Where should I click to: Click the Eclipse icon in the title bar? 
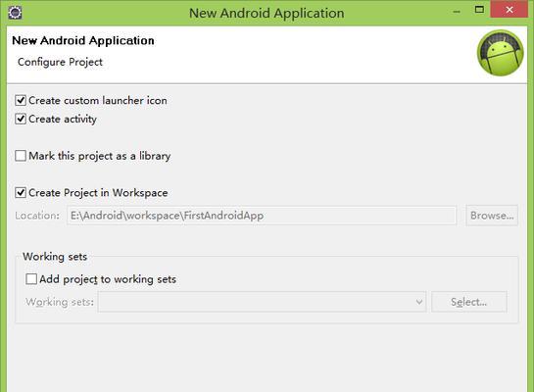click(15, 13)
